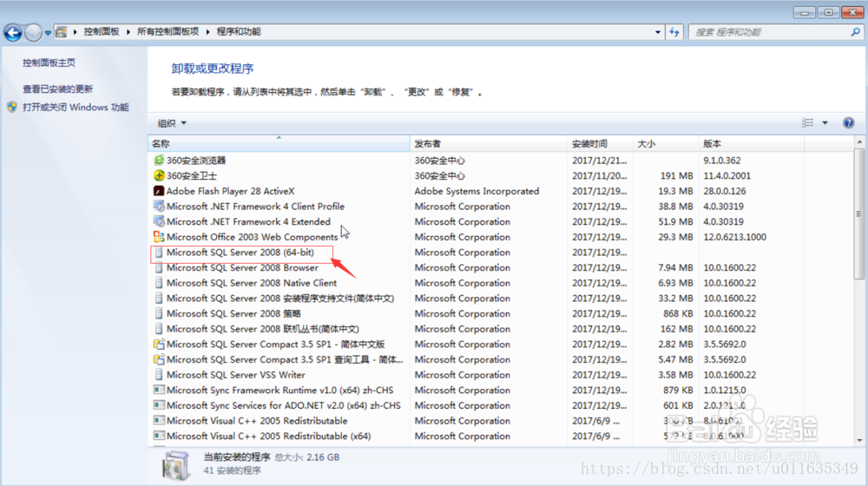Select Microsoft SQL Server 2008 策略 entry
This screenshot has height=486, width=868.
point(233,313)
